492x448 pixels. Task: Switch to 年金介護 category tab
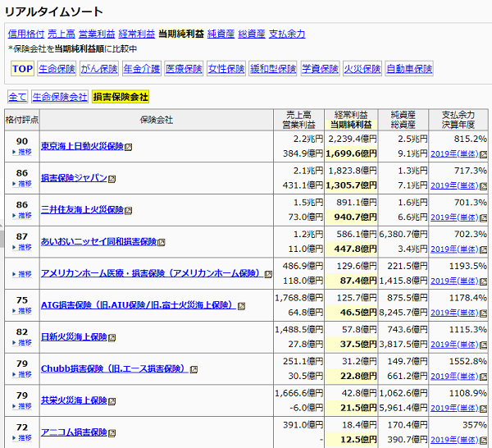tap(142, 68)
